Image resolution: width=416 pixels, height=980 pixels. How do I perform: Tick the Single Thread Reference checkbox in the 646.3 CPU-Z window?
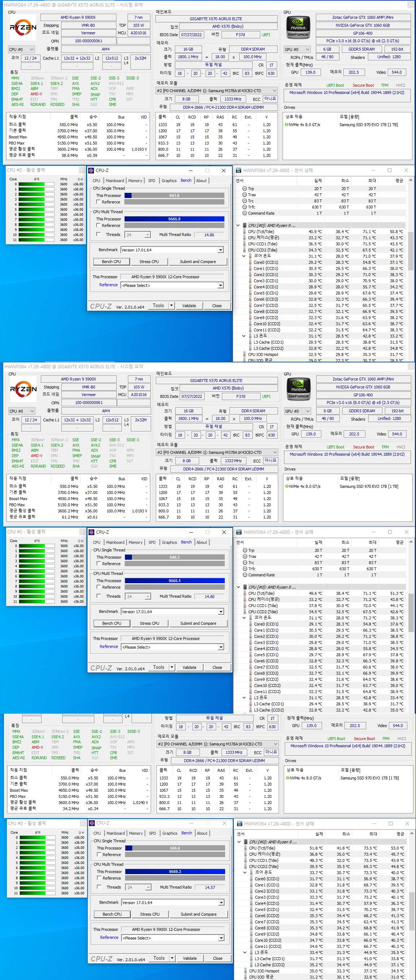coord(99,564)
